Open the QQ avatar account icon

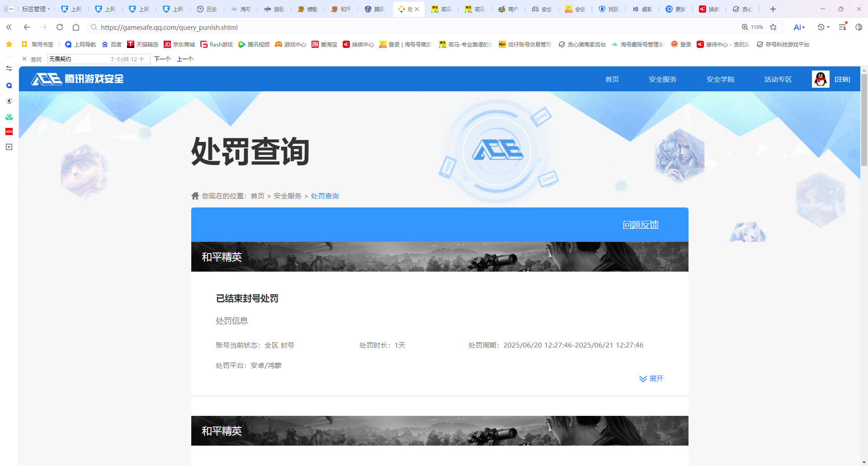tap(820, 79)
